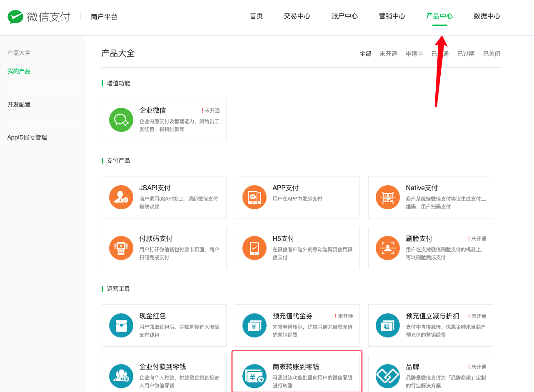534x392 pixels.
Task: Select the 现金红包 envelope icon
Action: pyautogui.click(x=121, y=325)
